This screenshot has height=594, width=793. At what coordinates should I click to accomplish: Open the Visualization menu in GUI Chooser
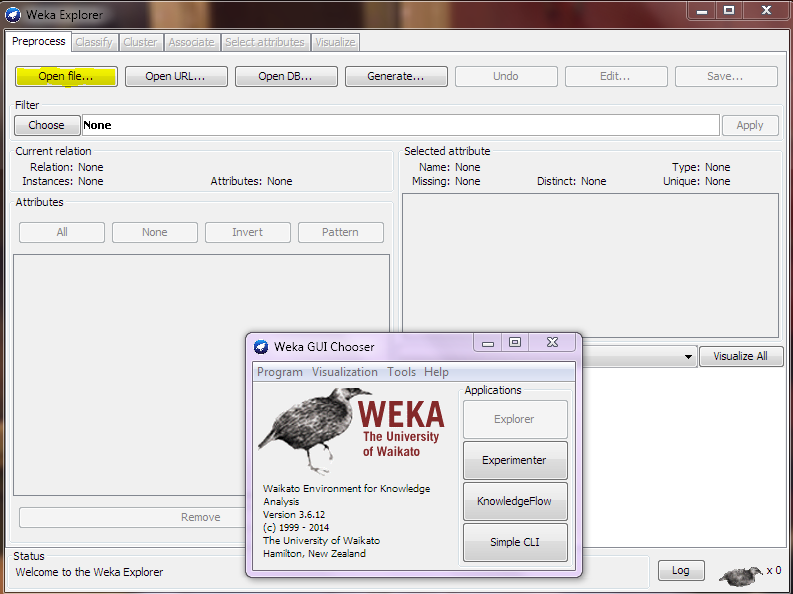(x=345, y=372)
